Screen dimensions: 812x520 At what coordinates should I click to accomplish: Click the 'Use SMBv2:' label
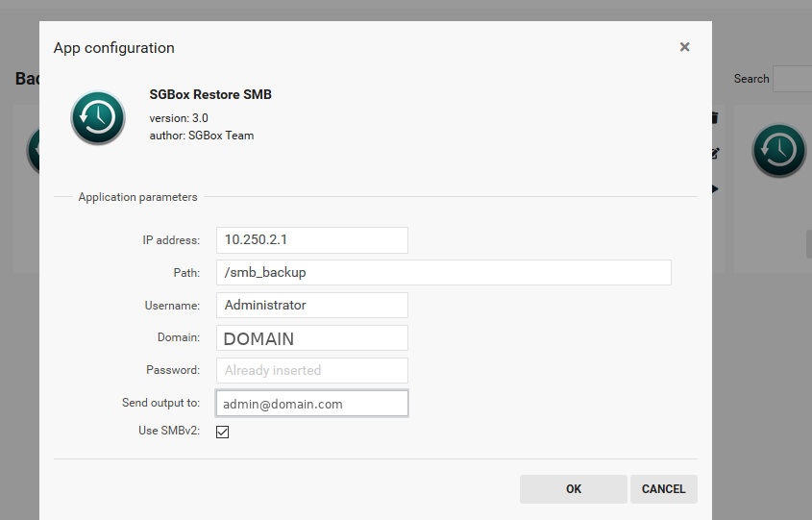tap(169, 431)
